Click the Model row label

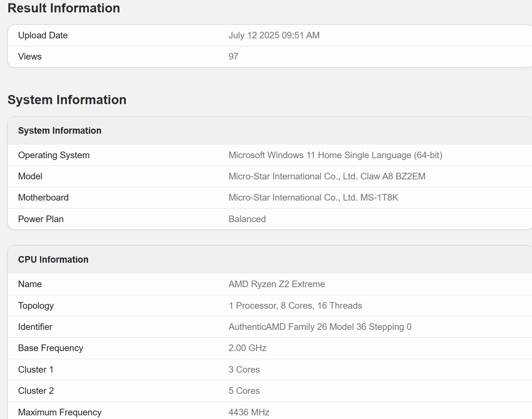pyautogui.click(x=30, y=176)
